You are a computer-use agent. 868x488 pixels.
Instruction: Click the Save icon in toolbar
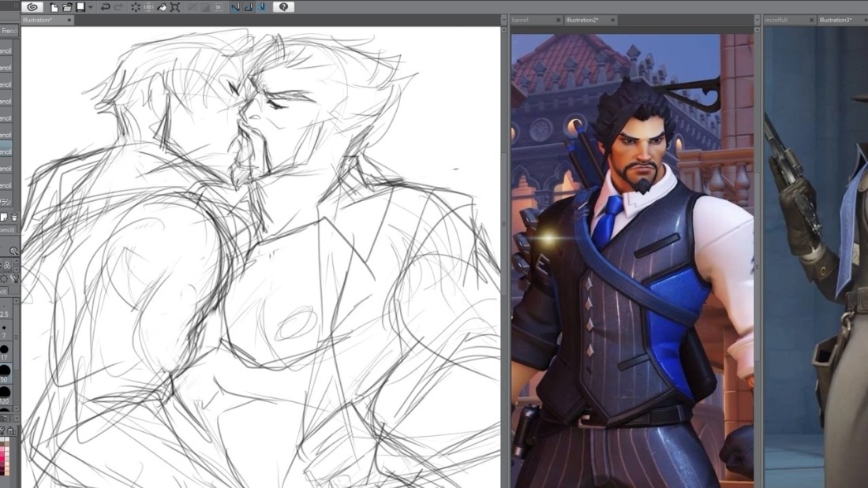click(x=80, y=7)
